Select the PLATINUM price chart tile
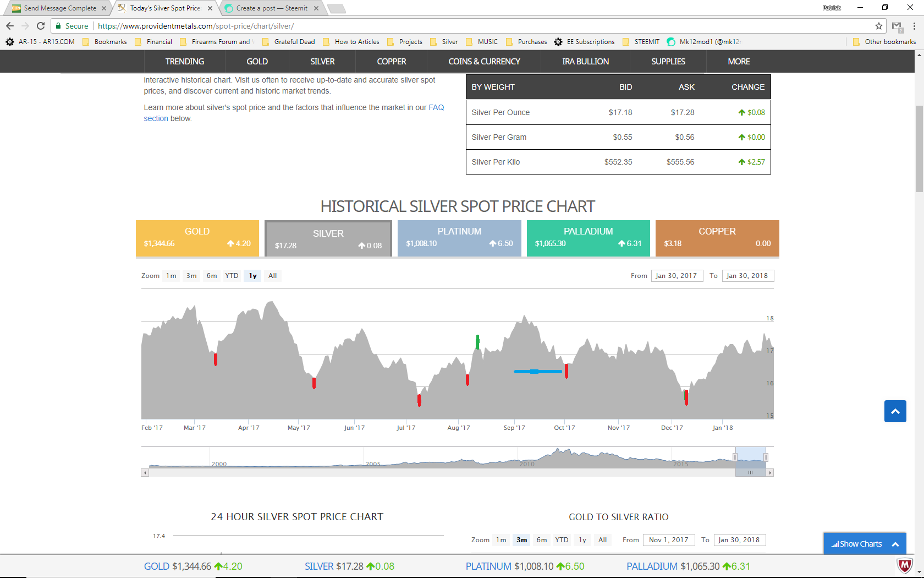 (459, 238)
